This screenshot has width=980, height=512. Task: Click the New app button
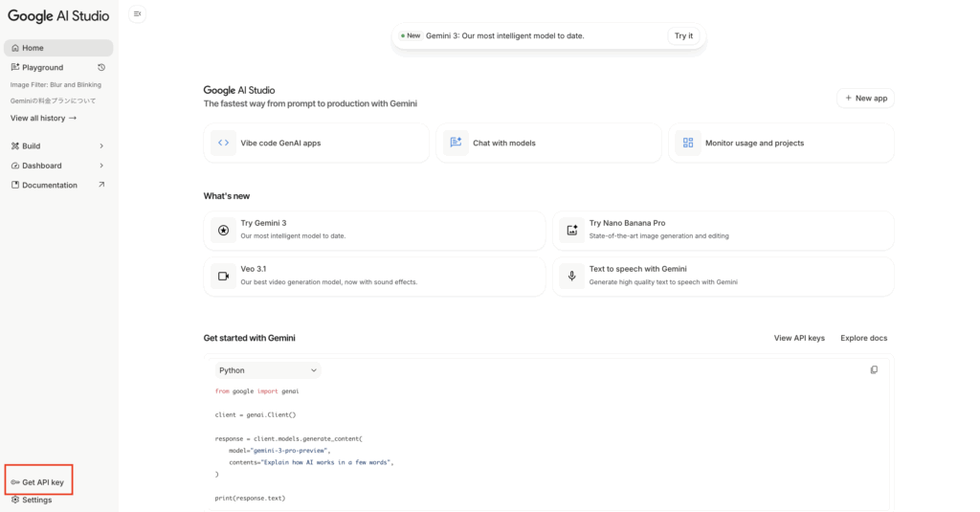pyautogui.click(x=865, y=98)
